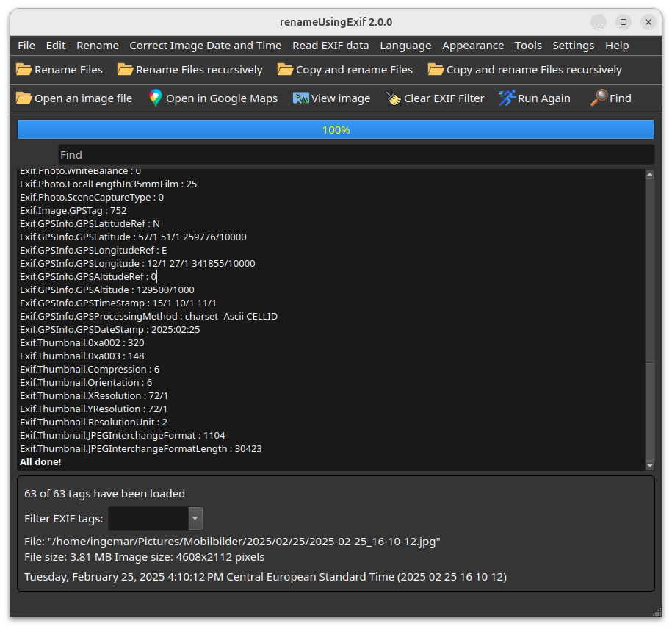Image resolution: width=672 pixels, height=629 pixels.
Task: Click the Copy and rename Files label
Action: click(x=354, y=70)
